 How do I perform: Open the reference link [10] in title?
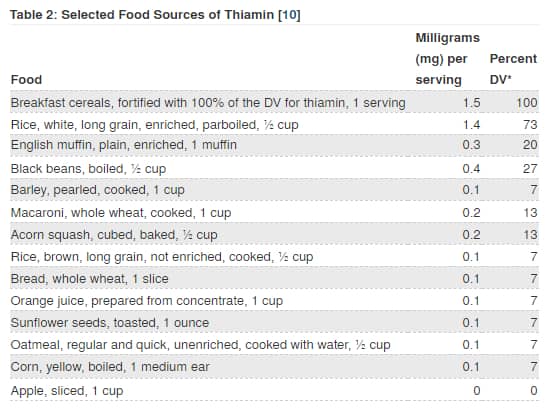coord(289,15)
